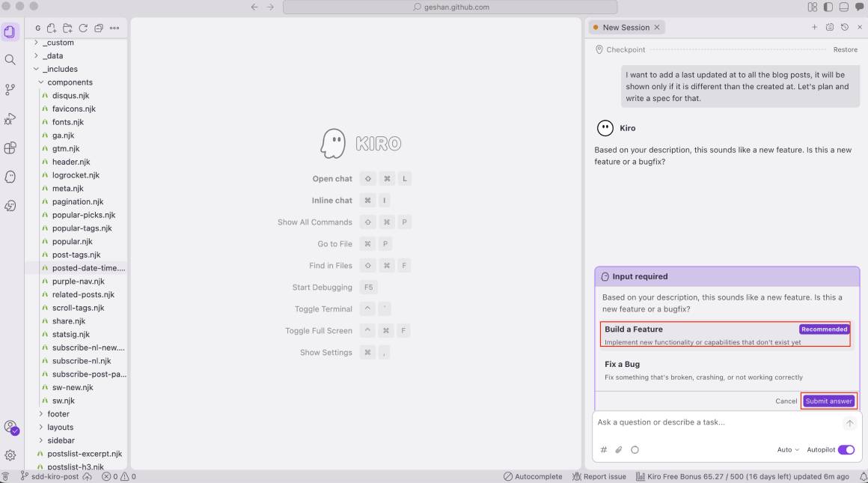Open errors and warnings count in status bar

pyautogui.click(x=118, y=476)
